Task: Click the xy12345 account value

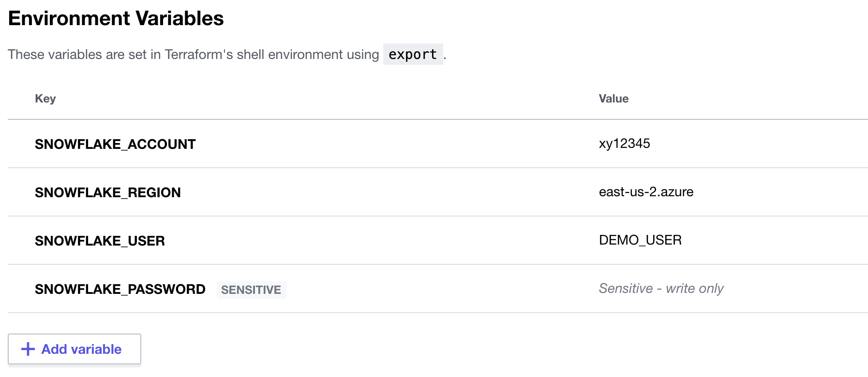Action: click(x=624, y=144)
